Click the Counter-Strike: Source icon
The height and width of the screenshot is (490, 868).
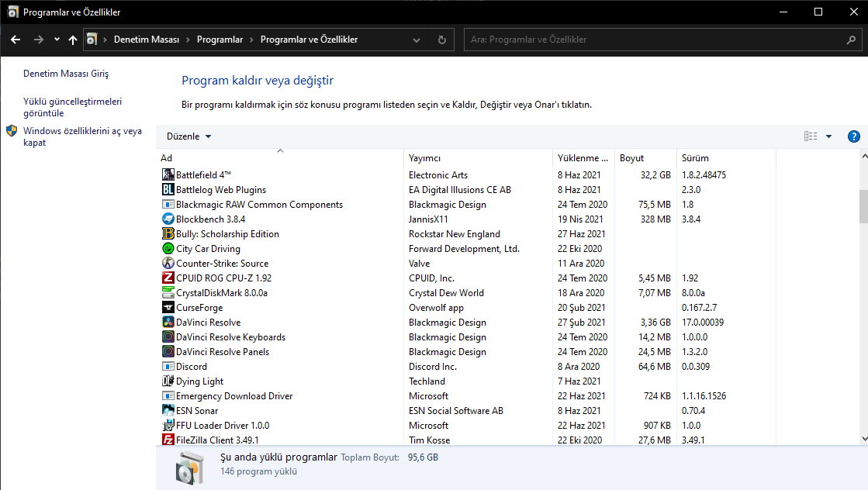coord(168,264)
